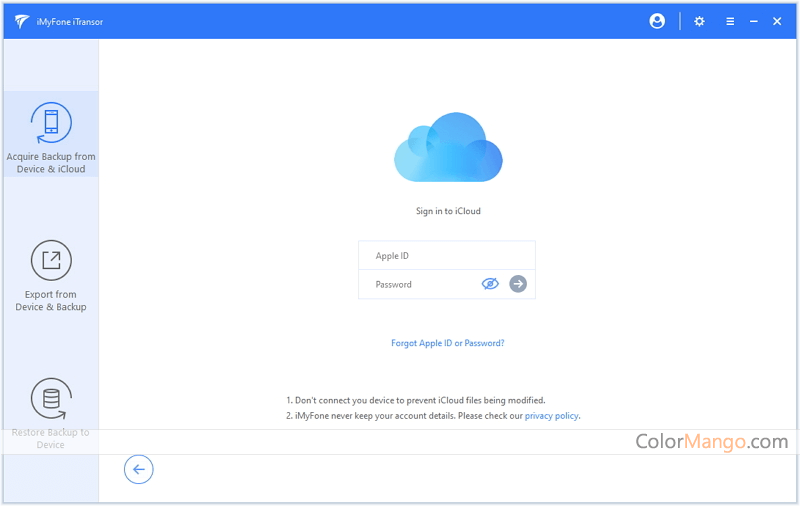
Task: Toggle password visibility eye icon
Action: 490,284
